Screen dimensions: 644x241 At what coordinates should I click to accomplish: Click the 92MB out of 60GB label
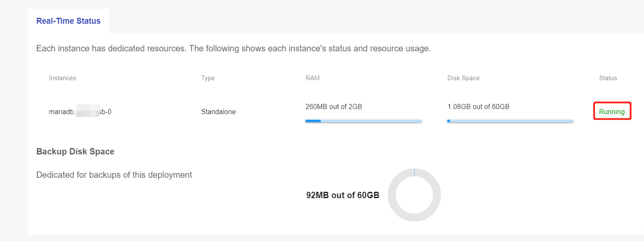point(342,195)
